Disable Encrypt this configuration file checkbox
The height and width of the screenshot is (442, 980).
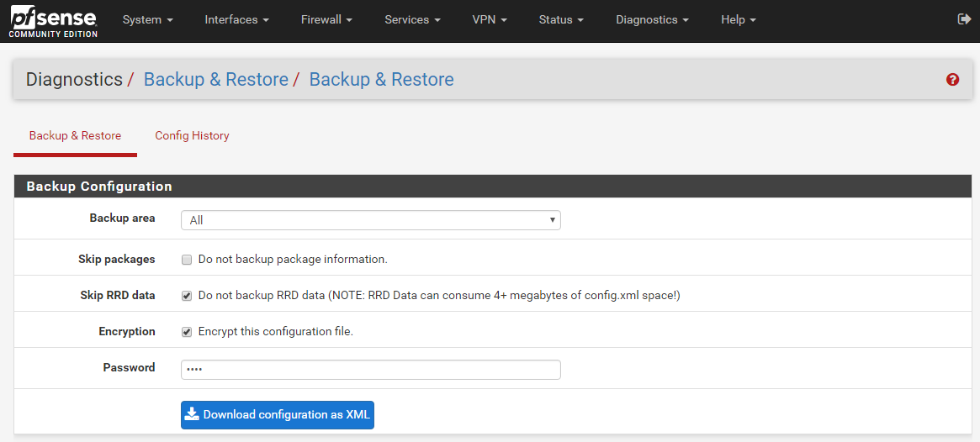pos(187,332)
